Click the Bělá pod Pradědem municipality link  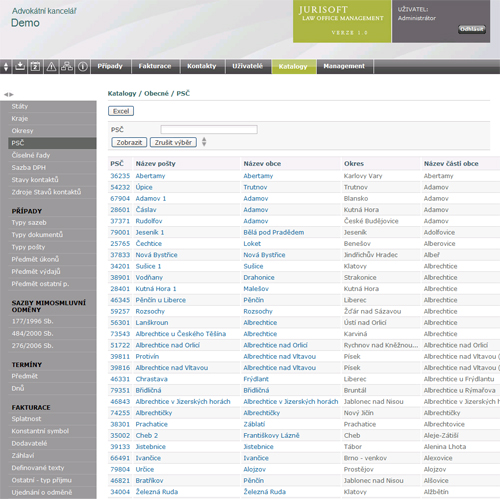[x=274, y=232]
